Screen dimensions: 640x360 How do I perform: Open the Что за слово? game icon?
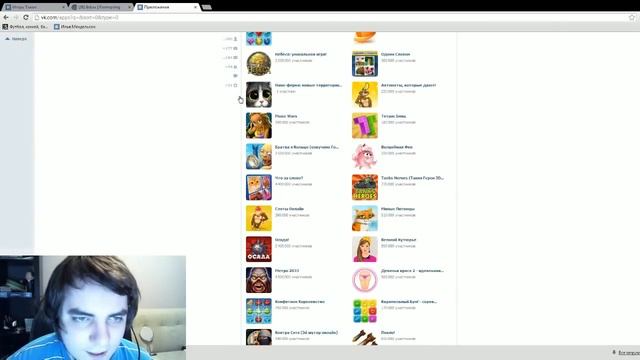click(259, 187)
